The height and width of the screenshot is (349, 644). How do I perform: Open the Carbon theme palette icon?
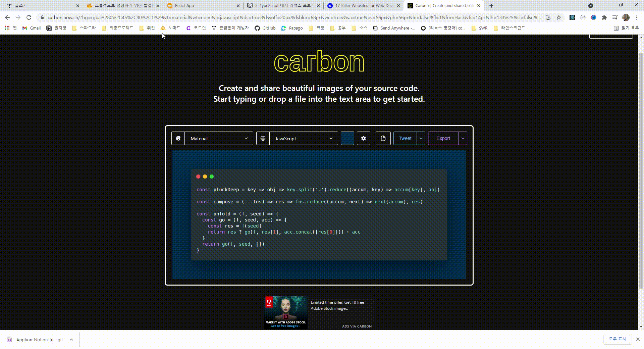[178, 138]
